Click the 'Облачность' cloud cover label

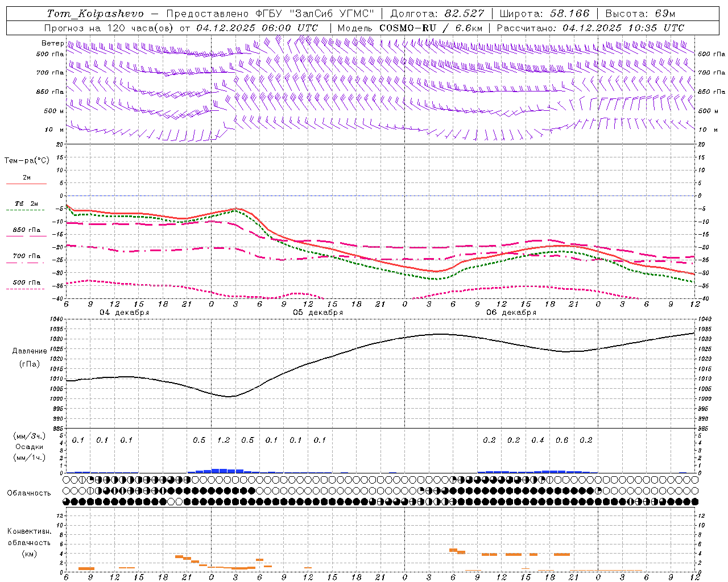29,493
